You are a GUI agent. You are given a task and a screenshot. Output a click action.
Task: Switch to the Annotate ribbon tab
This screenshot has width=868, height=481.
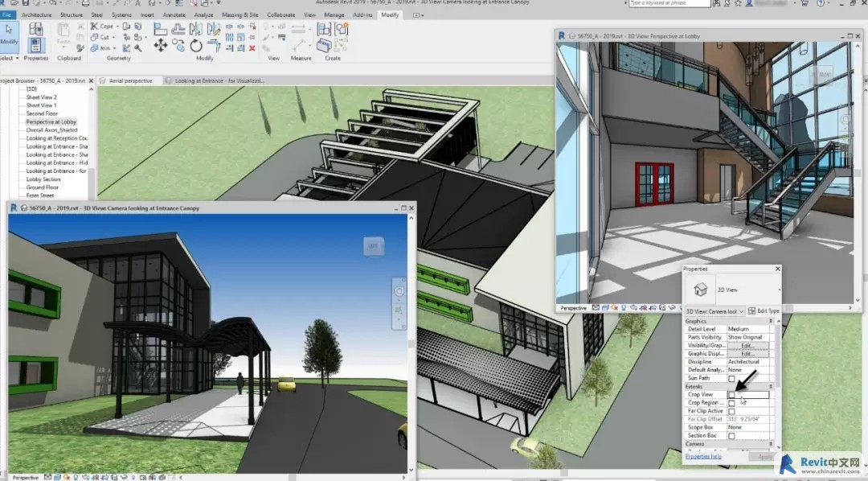point(174,15)
